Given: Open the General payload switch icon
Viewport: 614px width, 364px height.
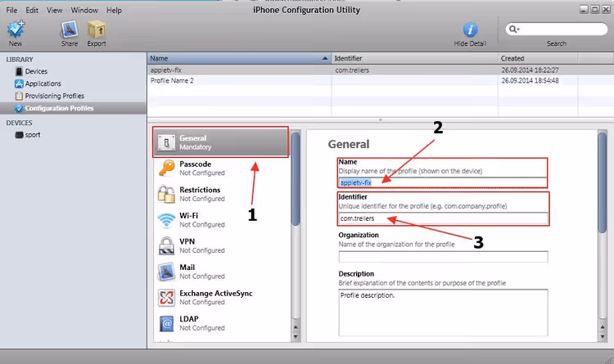Looking at the screenshot, I should click(166, 143).
